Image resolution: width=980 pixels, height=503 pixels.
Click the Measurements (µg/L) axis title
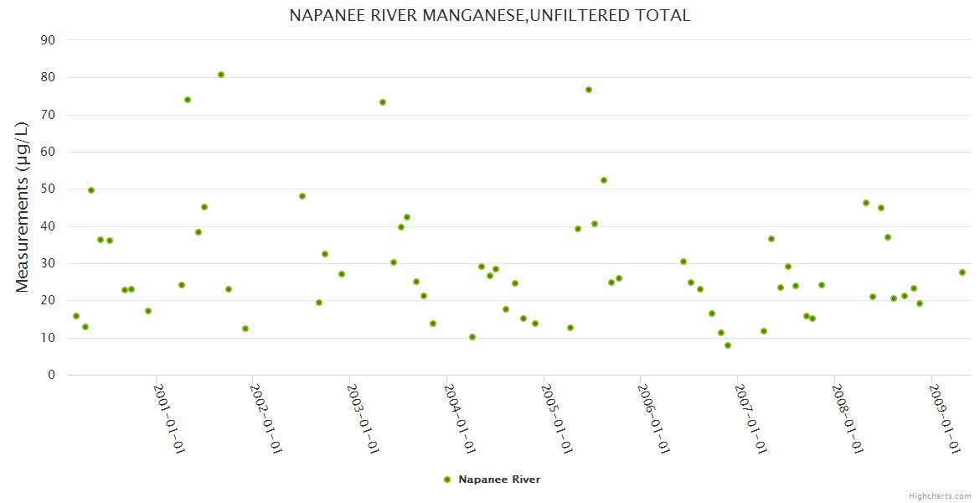click(23, 206)
